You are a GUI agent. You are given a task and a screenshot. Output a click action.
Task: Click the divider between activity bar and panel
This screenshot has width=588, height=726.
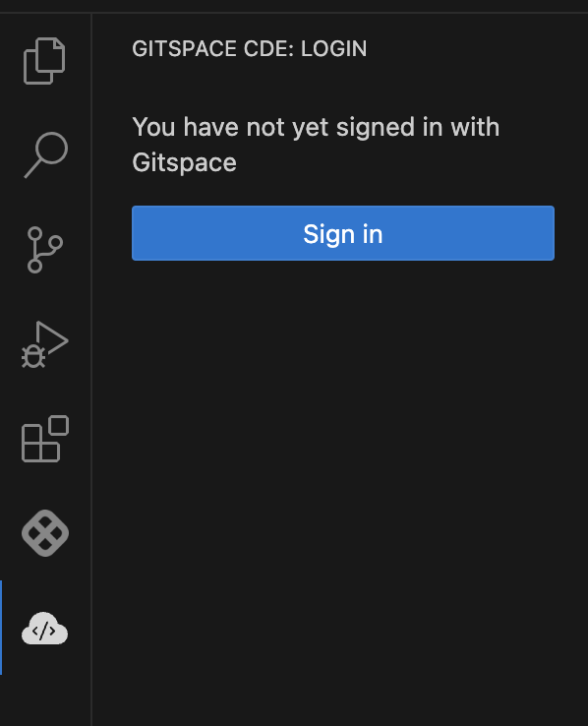[x=91, y=371]
